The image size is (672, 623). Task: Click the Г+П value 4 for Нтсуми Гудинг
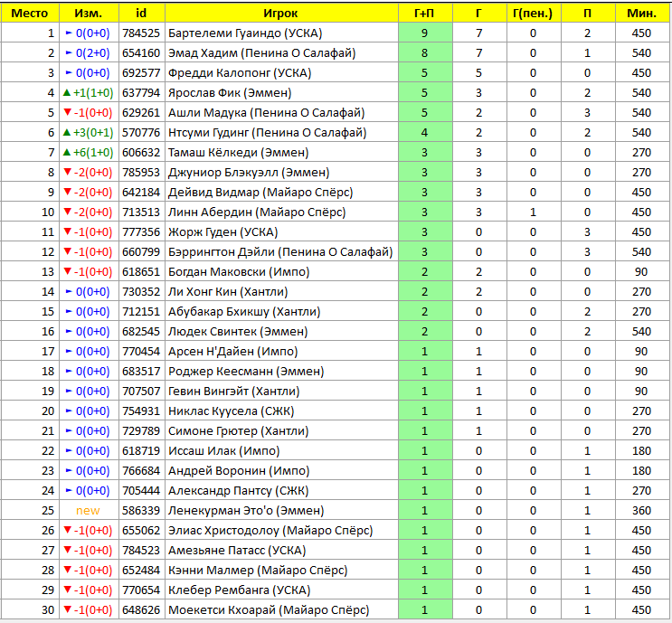[425, 133]
